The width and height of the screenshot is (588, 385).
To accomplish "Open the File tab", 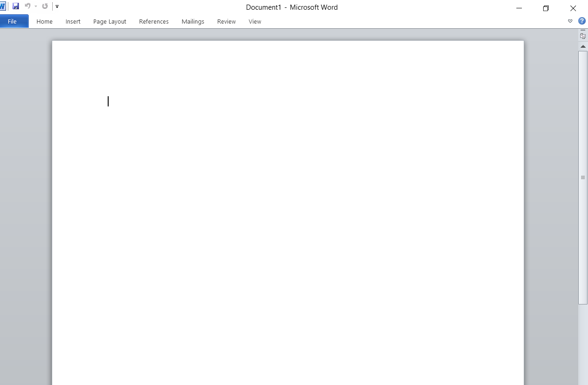I will pyautogui.click(x=14, y=21).
